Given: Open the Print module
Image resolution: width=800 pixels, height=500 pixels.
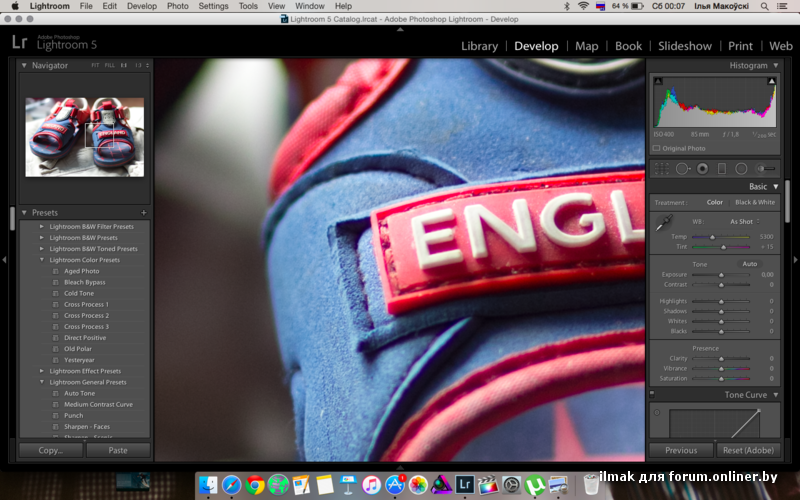Looking at the screenshot, I should tap(740, 46).
